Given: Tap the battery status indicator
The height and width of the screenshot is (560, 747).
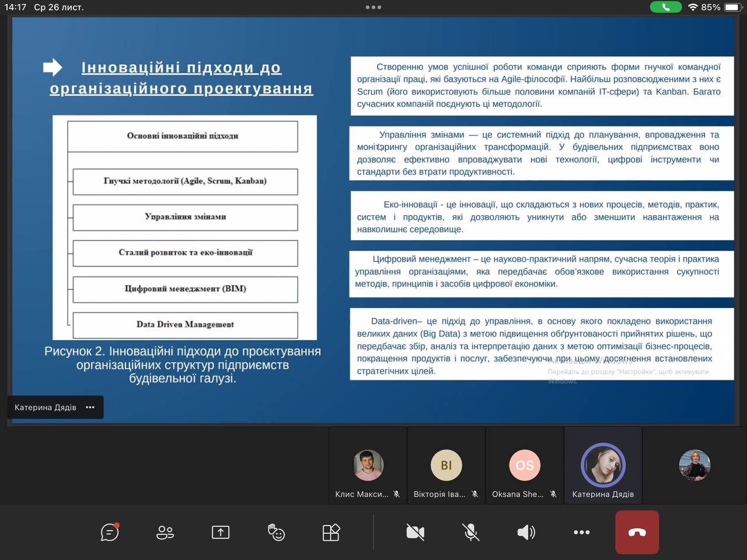Looking at the screenshot, I should pyautogui.click(x=733, y=8).
